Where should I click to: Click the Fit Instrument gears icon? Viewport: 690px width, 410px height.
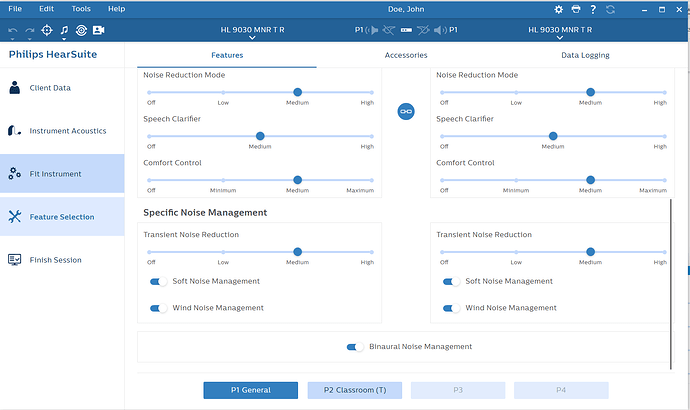click(14, 173)
